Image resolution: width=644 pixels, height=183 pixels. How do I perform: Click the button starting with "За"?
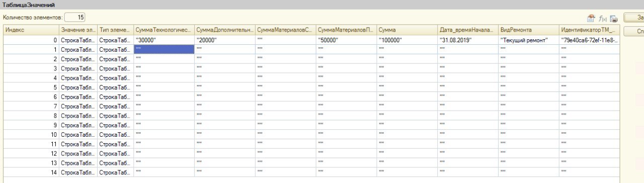pyautogui.click(x=634, y=17)
